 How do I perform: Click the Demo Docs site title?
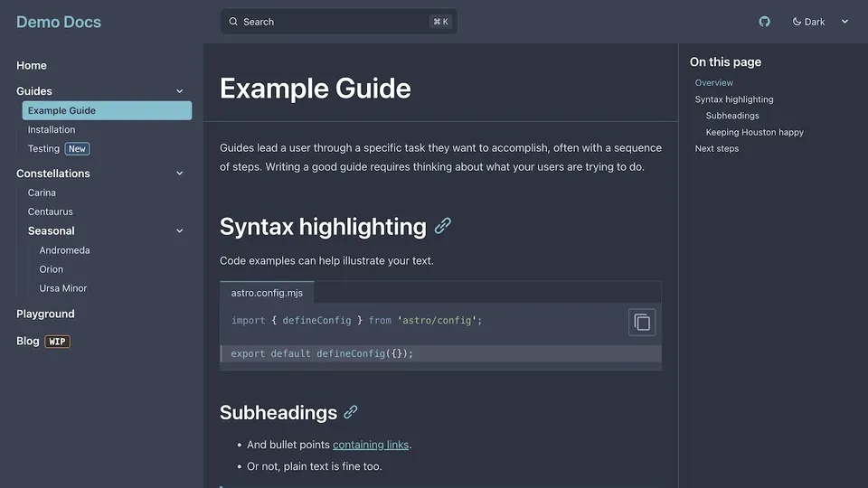59,22
